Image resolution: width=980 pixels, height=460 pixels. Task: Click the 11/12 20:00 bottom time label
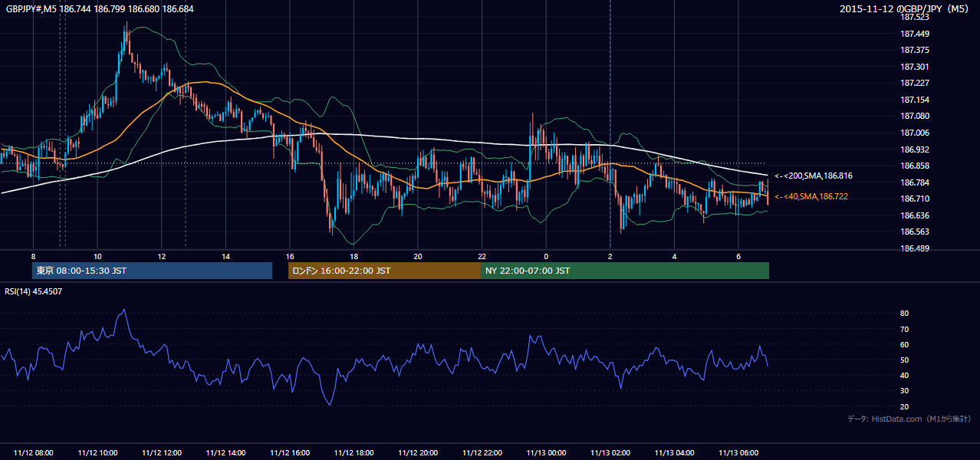[x=418, y=453]
